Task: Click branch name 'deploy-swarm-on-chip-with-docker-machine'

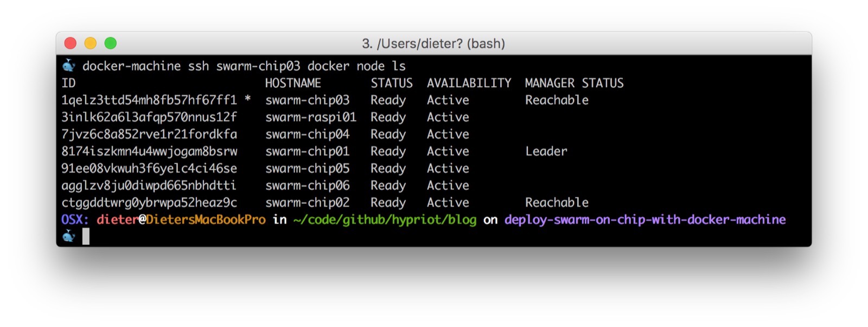Action: point(645,220)
